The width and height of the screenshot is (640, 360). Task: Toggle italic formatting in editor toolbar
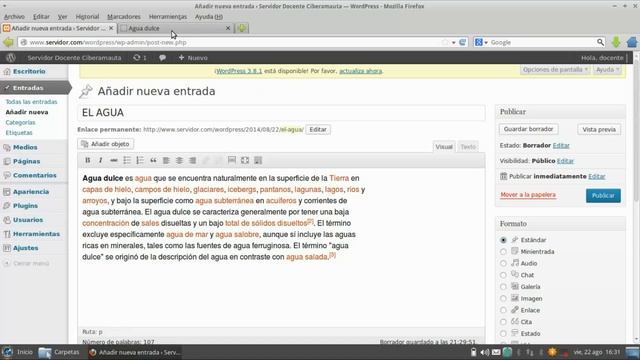[100, 160]
